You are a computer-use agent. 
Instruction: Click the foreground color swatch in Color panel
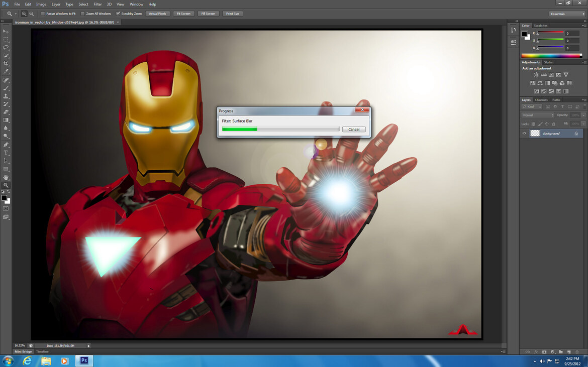tap(524, 34)
